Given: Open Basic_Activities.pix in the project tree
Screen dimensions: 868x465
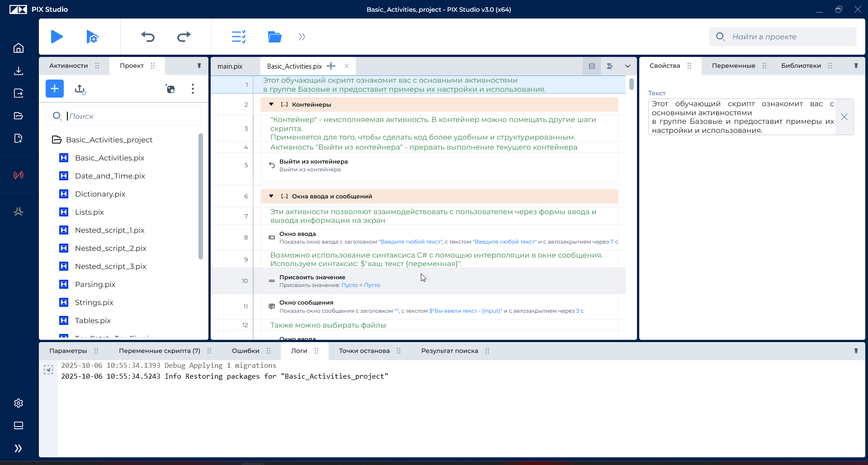Looking at the screenshot, I should 109,158.
